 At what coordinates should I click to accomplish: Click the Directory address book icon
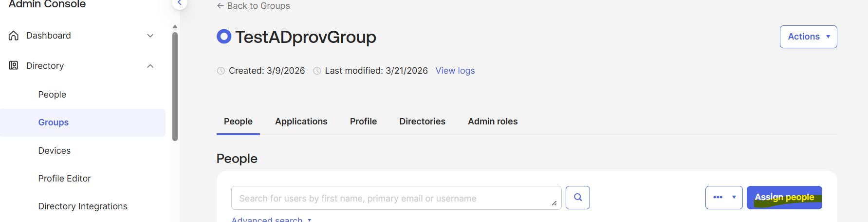14,65
